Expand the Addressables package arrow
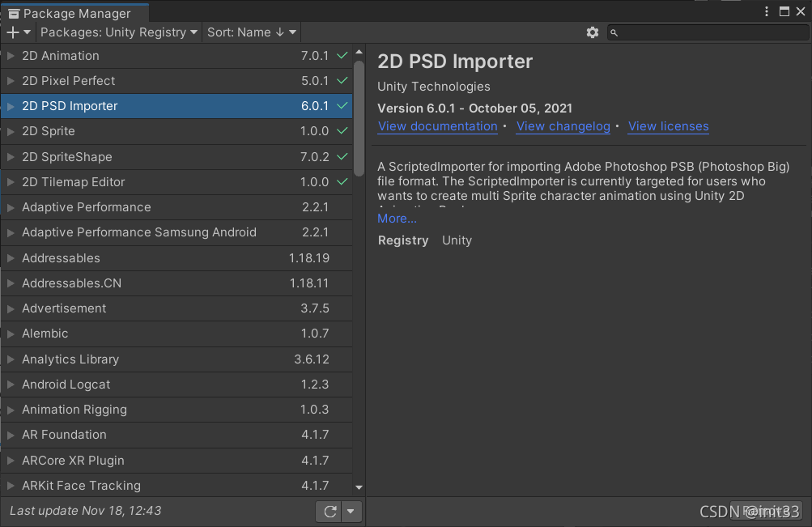812x527 pixels. [x=11, y=257]
